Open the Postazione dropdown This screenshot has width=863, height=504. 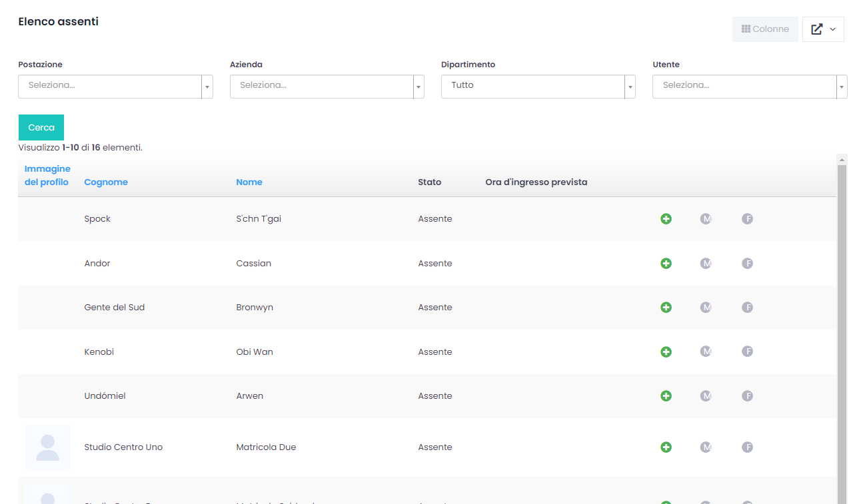pos(115,87)
